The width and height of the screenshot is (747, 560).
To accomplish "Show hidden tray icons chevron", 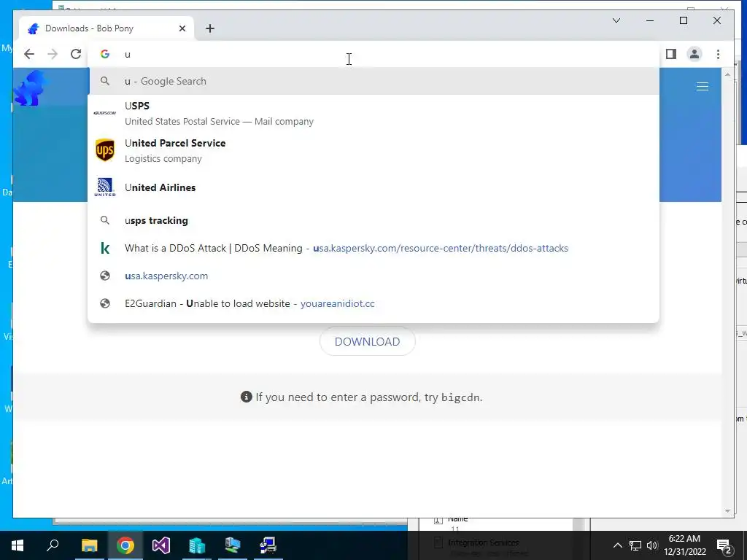I will (x=617, y=545).
